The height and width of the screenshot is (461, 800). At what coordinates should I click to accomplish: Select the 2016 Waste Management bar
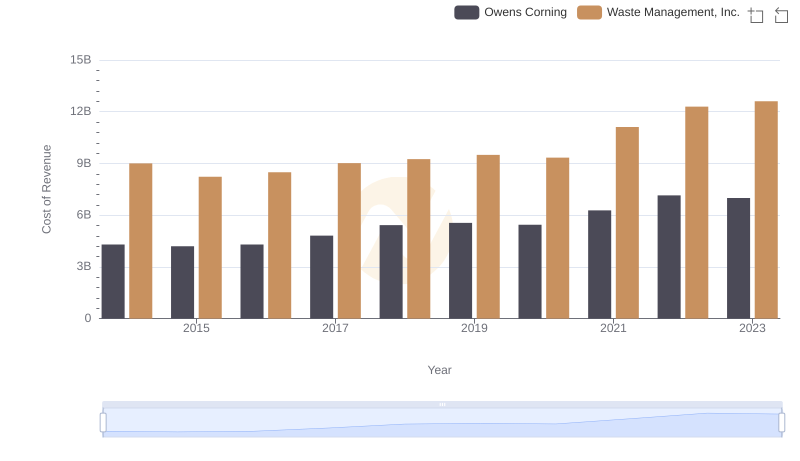click(280, 245)
